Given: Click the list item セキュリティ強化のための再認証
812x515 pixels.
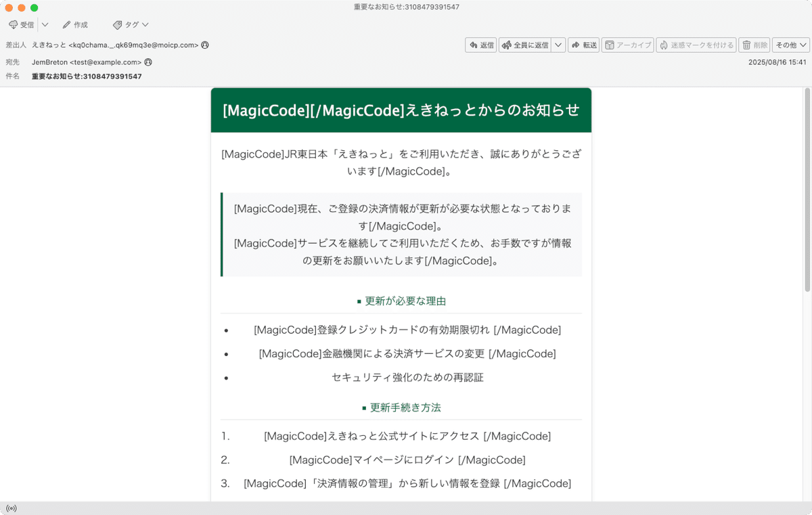Looking at the screenshot, I should point(407,378).
